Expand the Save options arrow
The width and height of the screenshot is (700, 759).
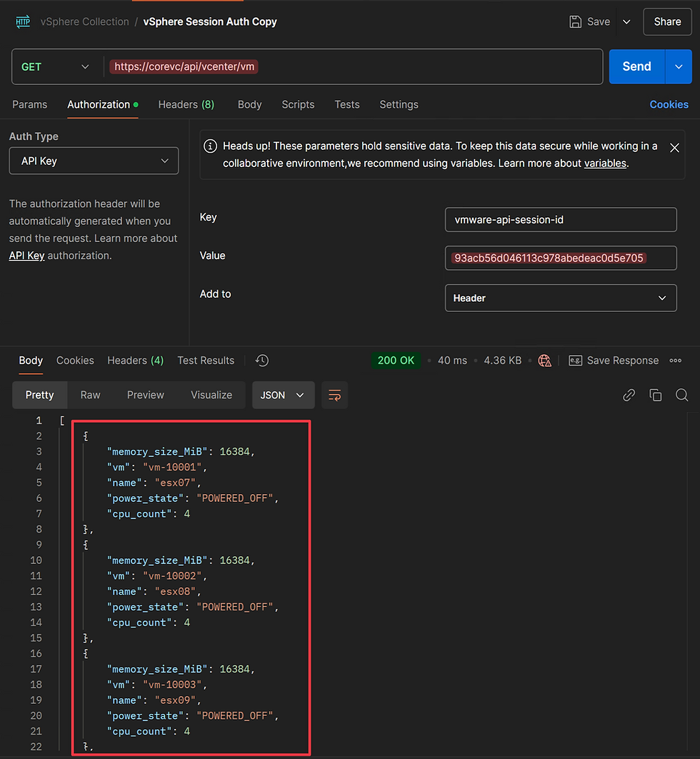626,22
